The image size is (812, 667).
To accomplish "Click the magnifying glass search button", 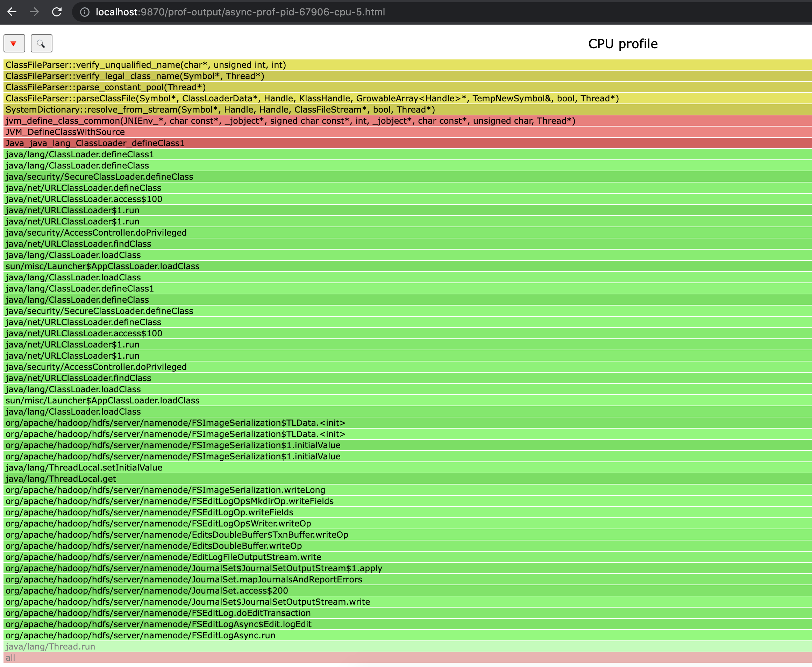I will (x=41, y=43).
